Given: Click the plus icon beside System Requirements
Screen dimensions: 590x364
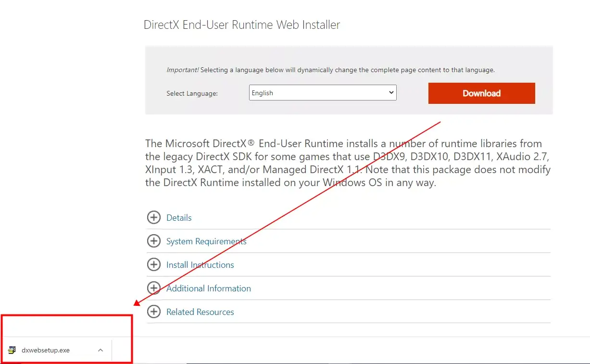Looking at the screenshot, I should [153, 241].
